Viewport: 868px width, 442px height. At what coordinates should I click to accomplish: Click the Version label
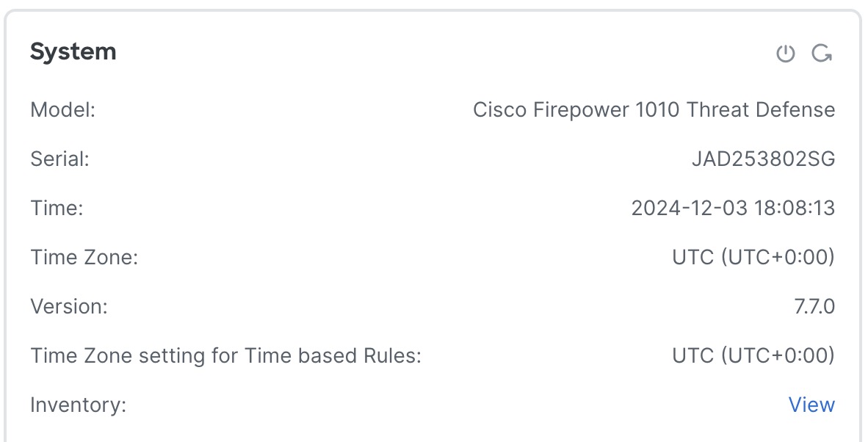coord(69,306)
